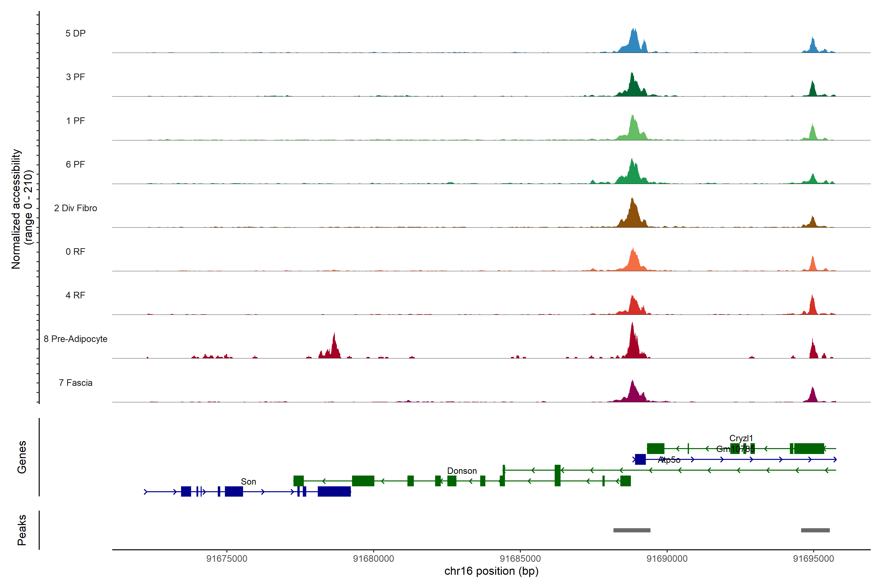
Task: Click the chr16 position axis title
Action: [491, 571]
